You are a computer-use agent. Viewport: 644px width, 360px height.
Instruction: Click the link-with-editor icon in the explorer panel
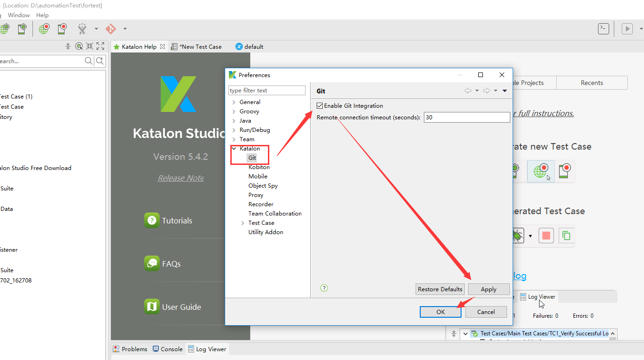[x=79, y=46]
